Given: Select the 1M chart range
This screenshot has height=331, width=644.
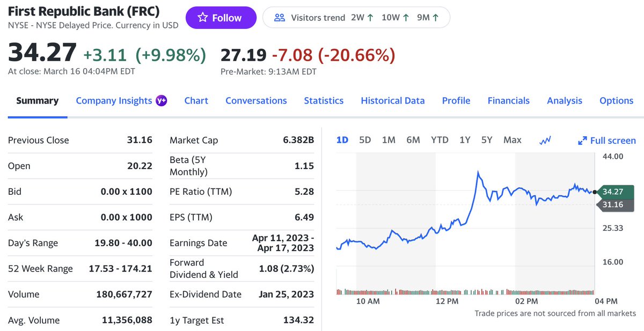Looking at the screenshot, I should (389, 140).
